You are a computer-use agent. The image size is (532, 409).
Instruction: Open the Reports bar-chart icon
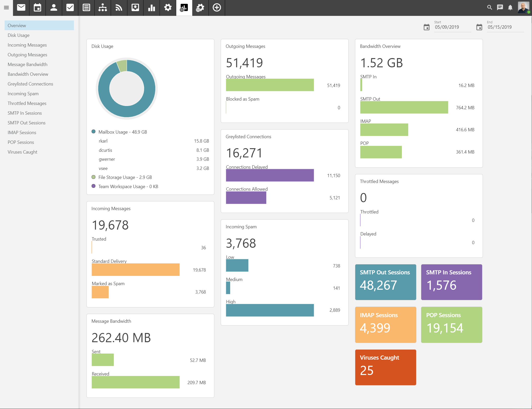pos(151,8)
